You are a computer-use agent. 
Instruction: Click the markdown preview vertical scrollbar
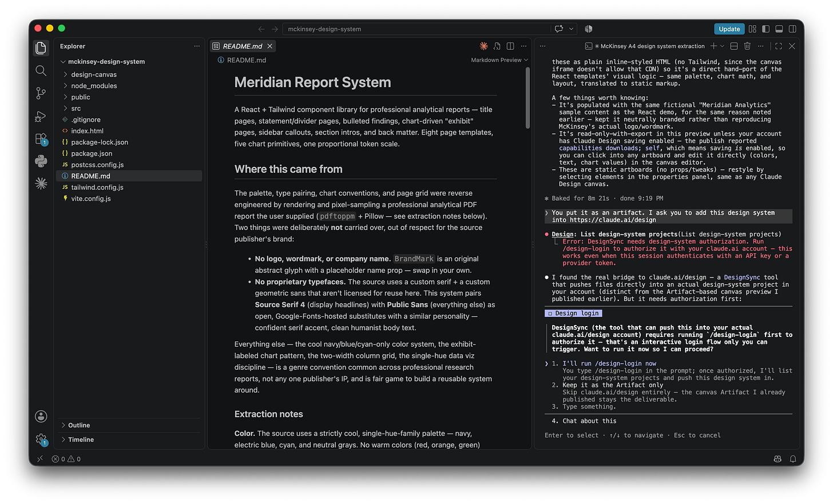(527, 97)
